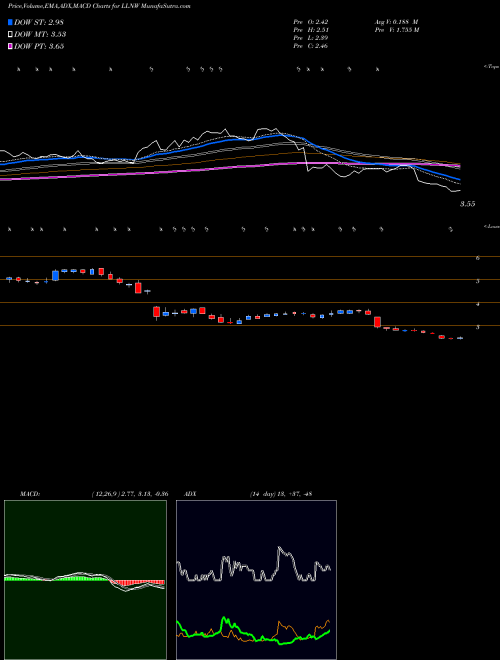This screenshot has width=500, height=660.
Task: Click the 'Pre H: 2.51' high value
Action: click(x=311, y=30)
